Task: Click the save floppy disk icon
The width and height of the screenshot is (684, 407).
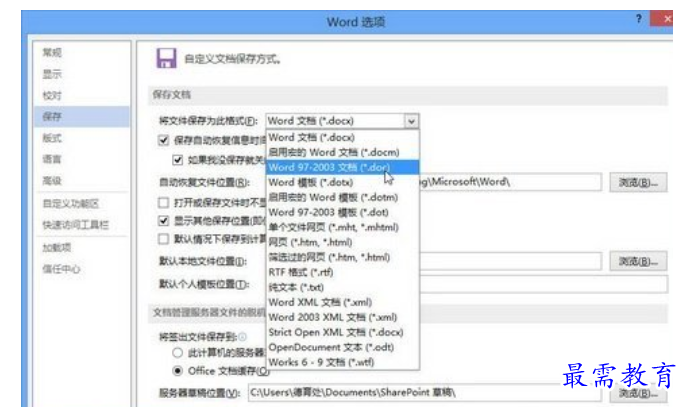Action: (x=166, y=58)
